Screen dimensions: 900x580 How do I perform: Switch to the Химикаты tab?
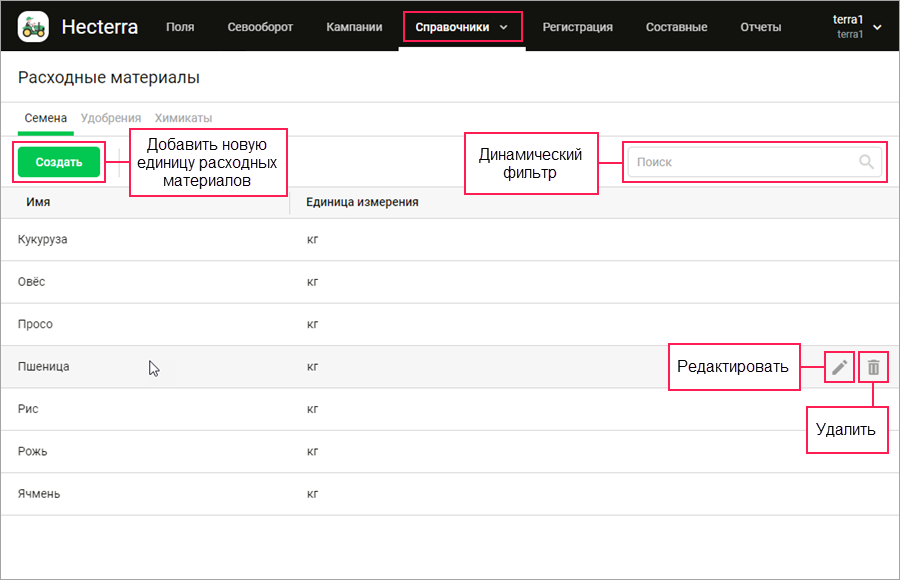click(183, 118)
